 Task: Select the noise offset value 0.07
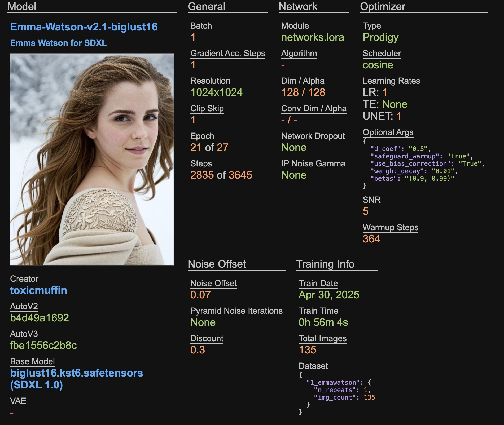(x=200, y=295)
